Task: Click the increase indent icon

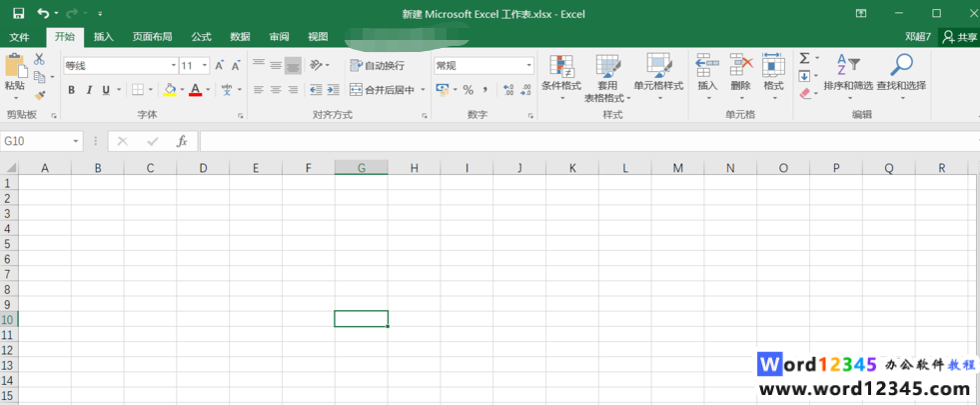Action: 333,90
